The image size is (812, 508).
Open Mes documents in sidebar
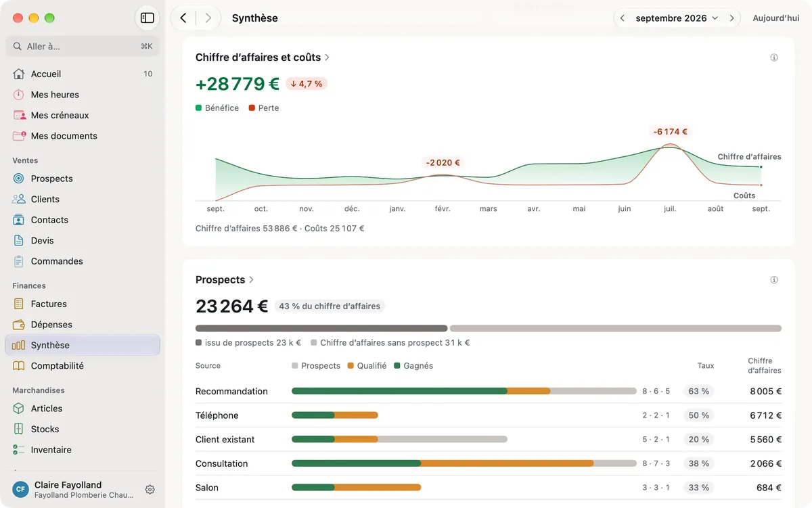click(83, 136)
